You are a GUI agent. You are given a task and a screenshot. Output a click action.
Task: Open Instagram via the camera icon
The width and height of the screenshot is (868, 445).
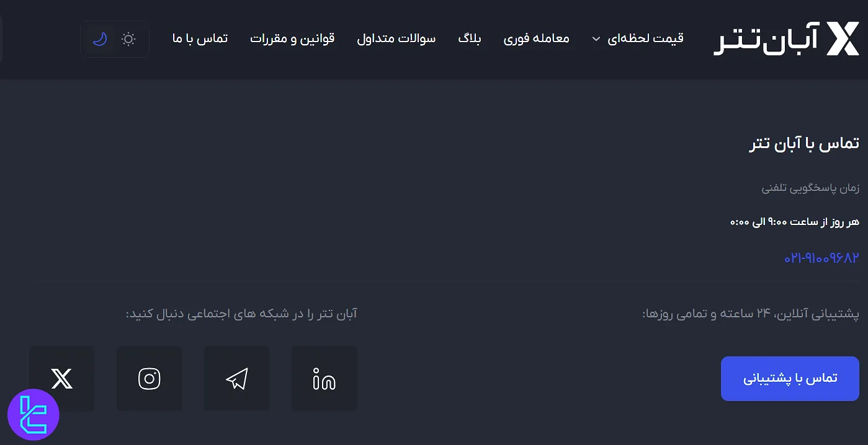pos(149,378)
